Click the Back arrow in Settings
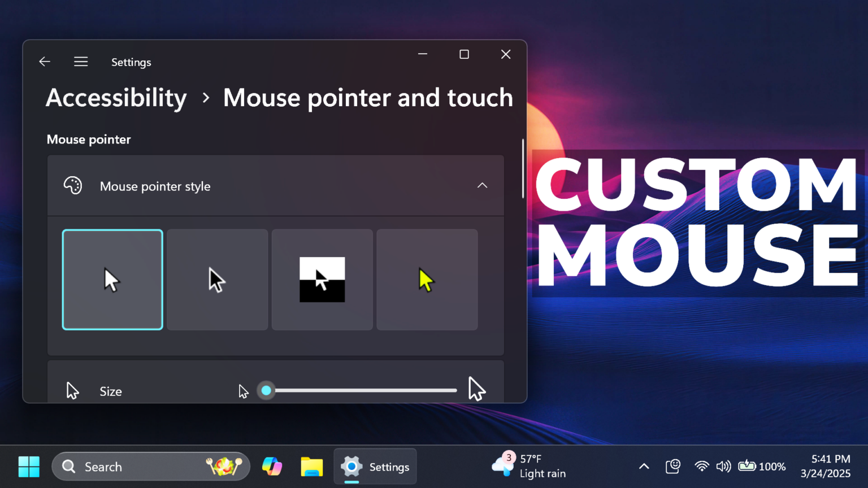The height and width of the screenshot is (488, 868). click(x=44, y=62)
